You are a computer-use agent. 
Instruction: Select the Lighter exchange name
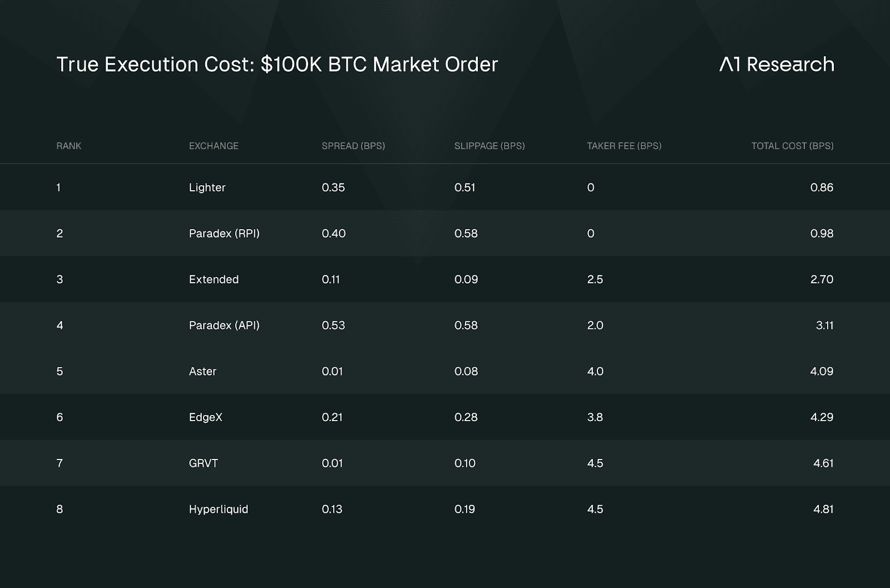(x=207, y=187)
